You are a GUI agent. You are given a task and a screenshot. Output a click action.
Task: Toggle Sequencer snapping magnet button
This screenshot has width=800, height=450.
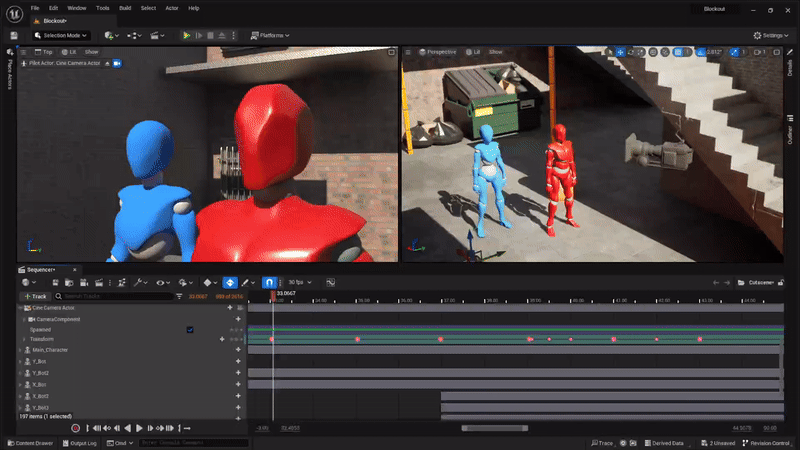tap(270, 283)
